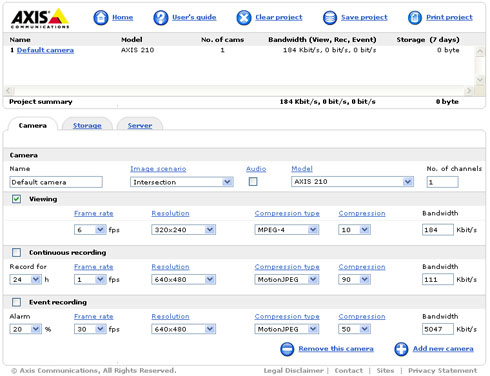Click the Remove this camera minus icon

pos(287,349)
